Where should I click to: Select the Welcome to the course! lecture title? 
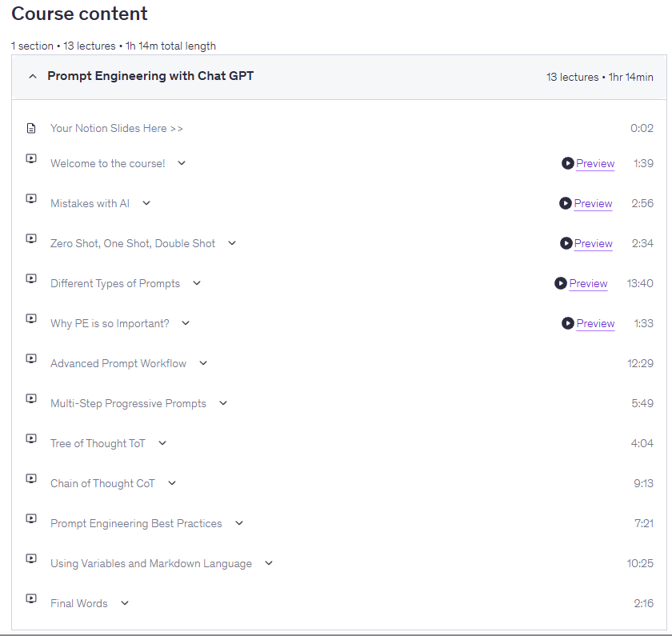[107, 163]
